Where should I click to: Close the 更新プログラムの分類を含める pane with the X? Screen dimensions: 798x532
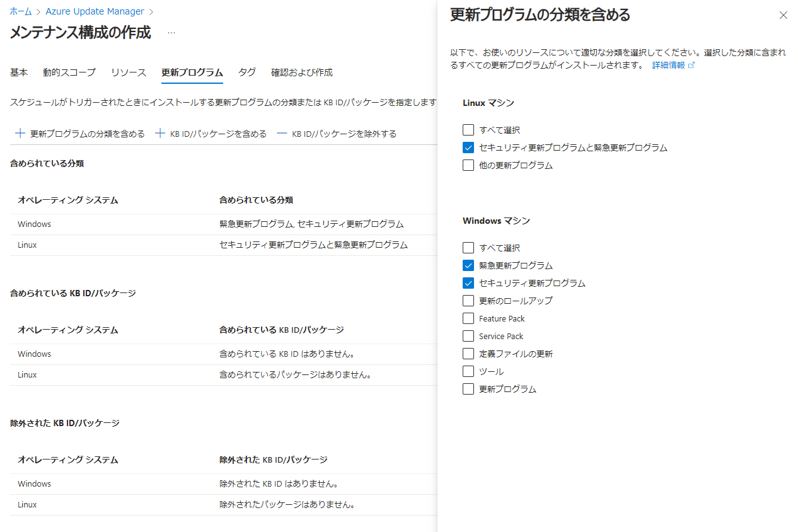784,14
